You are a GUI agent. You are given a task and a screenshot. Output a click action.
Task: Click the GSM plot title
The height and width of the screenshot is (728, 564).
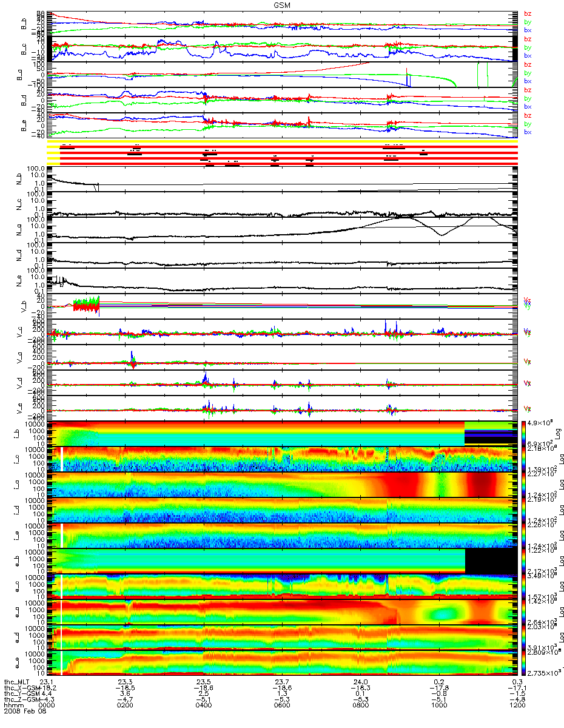coord(283,4)
